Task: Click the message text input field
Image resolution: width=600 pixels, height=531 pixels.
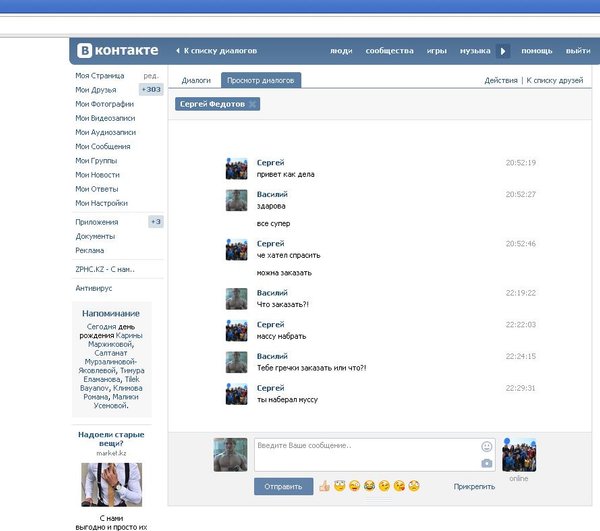Action: tap(365, 454)
